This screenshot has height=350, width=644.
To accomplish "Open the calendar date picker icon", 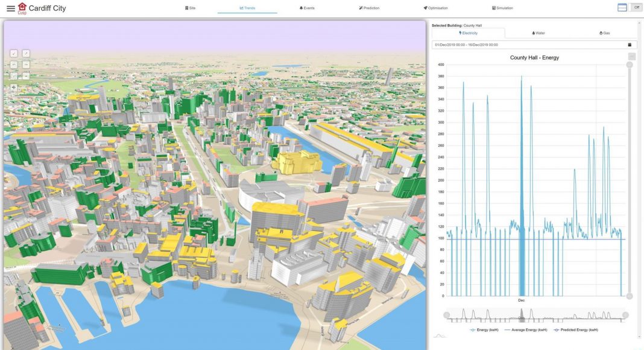I will (630, 45).
